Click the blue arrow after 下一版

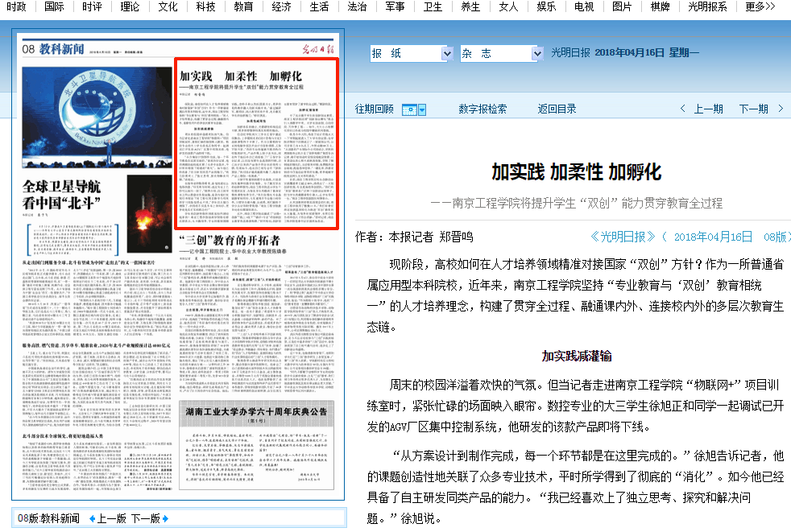pos(165,518)
